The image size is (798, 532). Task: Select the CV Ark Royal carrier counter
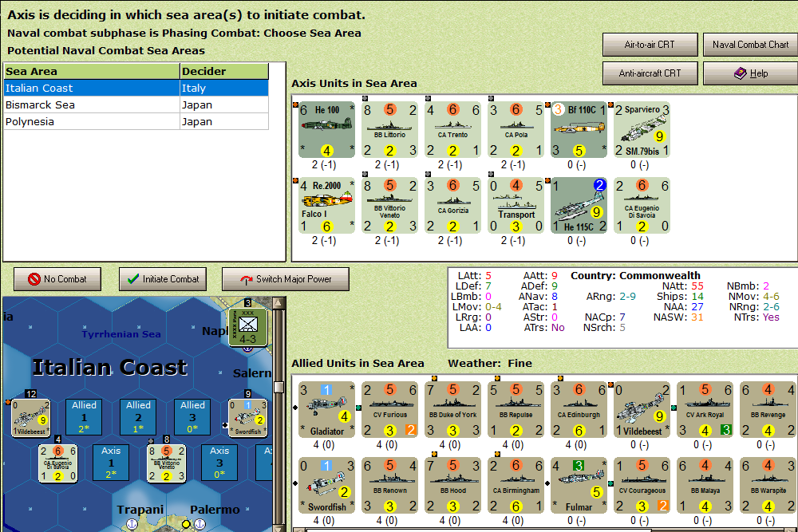pyautogui.click(x=705, y=410)
